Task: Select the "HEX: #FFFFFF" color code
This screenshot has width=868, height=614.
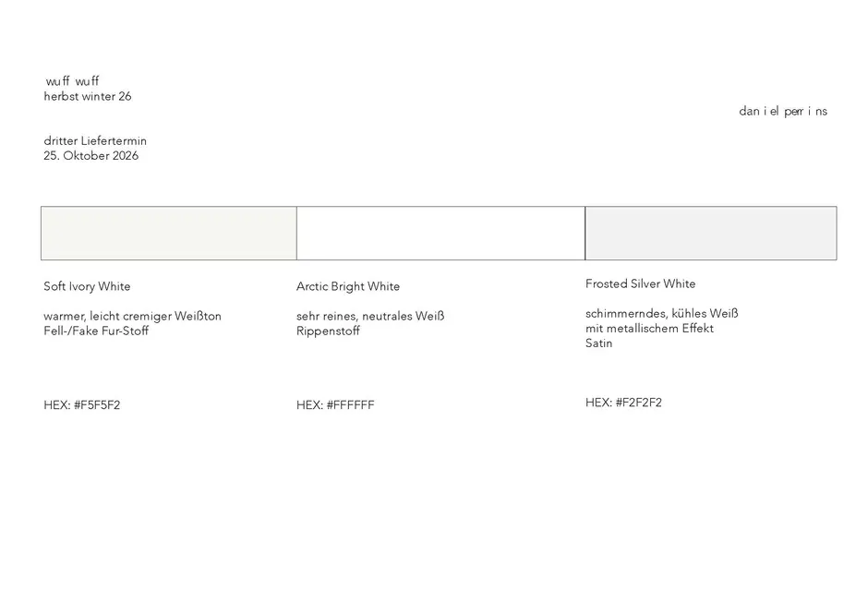Action: (335, 404)
